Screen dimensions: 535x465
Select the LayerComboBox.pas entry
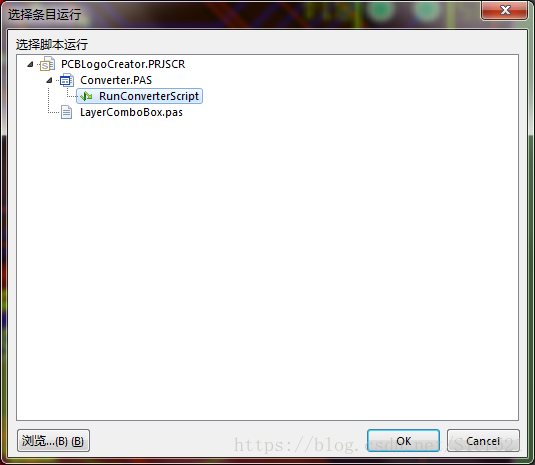131,112
